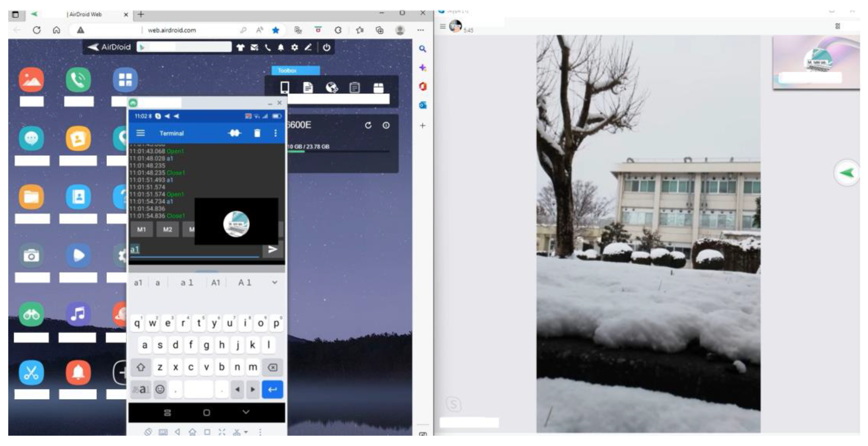Tap the blue enter key on keyboard
Image resolution: width=868 pixels, height=446 pixels.
[272, 389]
